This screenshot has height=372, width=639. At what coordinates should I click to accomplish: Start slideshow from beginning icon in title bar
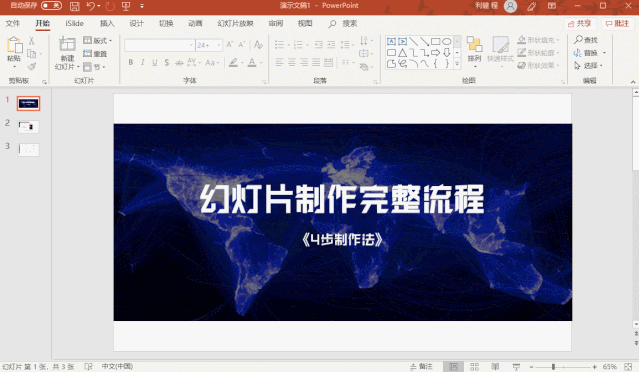tap(126, 6)
